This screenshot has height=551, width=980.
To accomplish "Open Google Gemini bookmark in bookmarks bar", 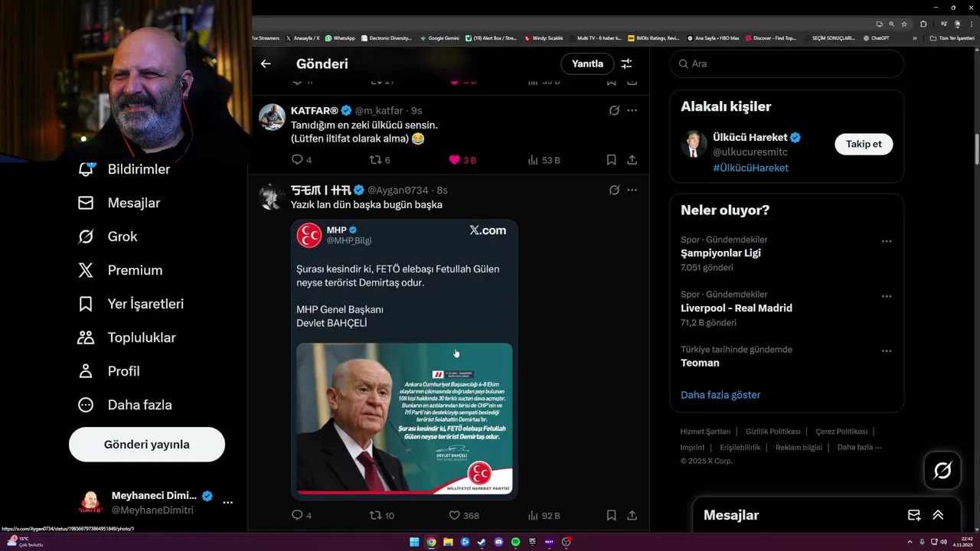I will 439,37.
